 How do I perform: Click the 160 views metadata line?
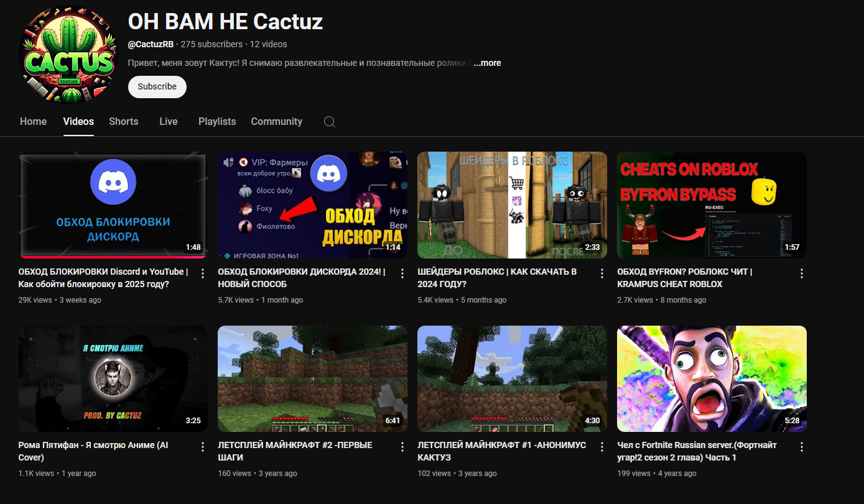(x=258, y=474)
